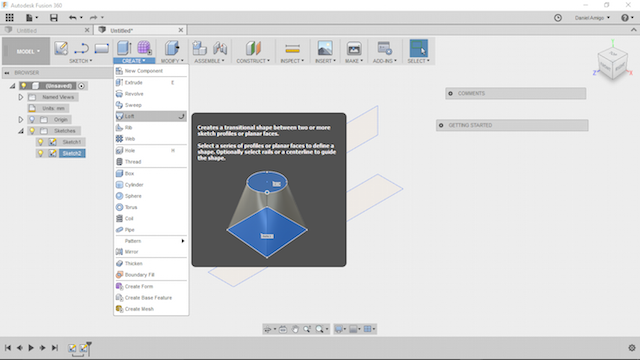Toggle visibility bulb of Sketch1
640x360 pixels.
coord(40,142)
